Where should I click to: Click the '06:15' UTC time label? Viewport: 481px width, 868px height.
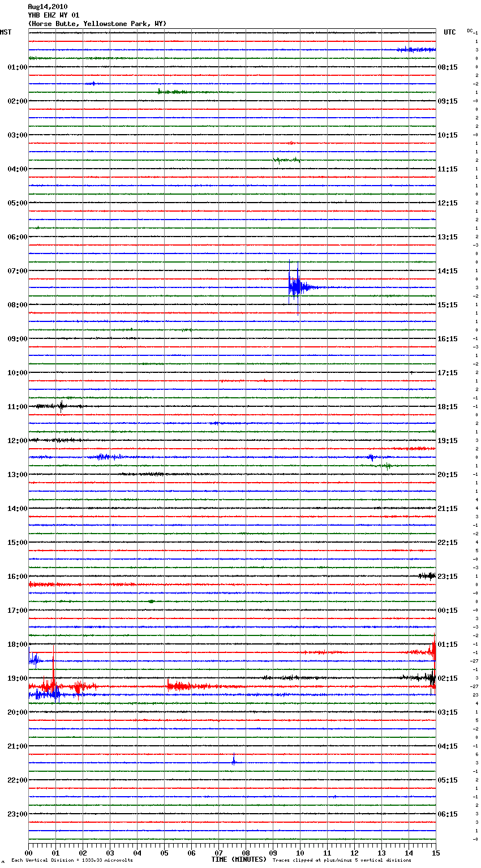[448, 814]
